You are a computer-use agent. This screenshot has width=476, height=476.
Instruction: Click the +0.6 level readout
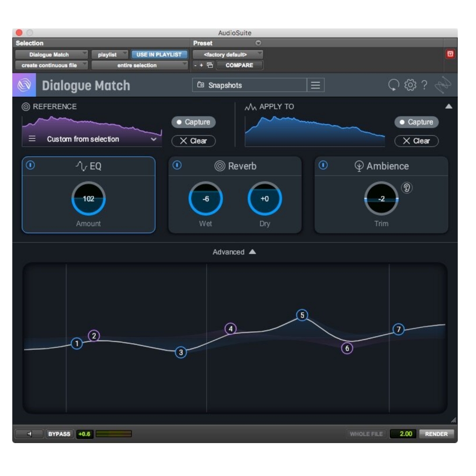[84, 434]
